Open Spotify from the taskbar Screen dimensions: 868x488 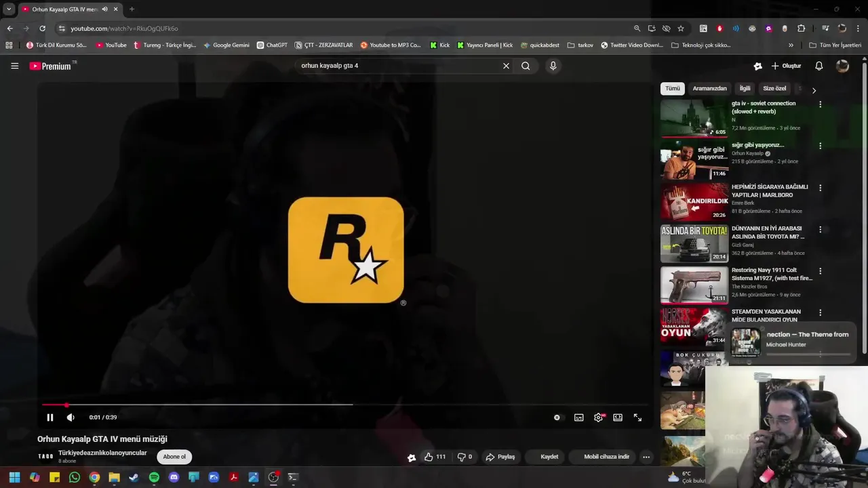click(154, 477)
